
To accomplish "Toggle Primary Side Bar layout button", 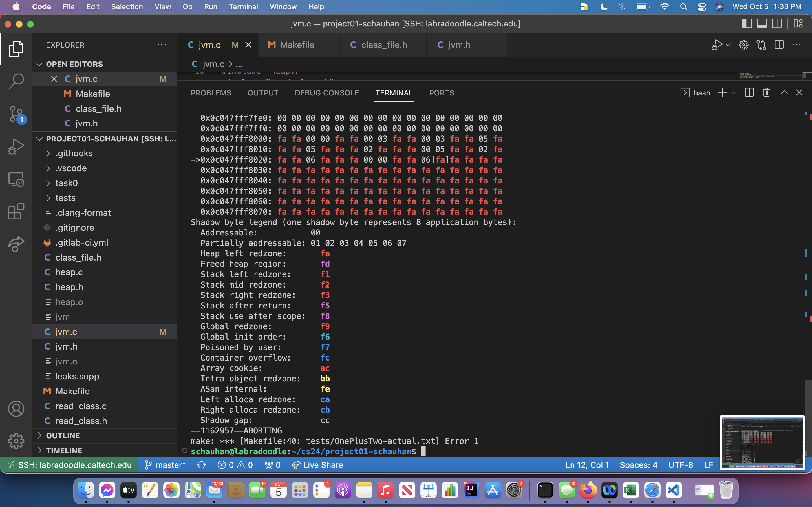I will (x=747, y=23).
